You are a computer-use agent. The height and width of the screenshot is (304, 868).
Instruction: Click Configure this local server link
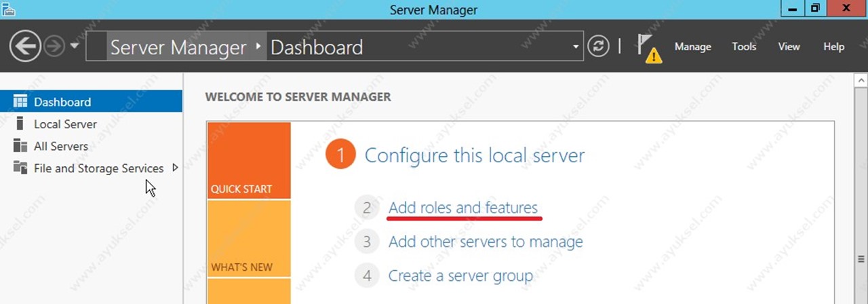(475, 155)
